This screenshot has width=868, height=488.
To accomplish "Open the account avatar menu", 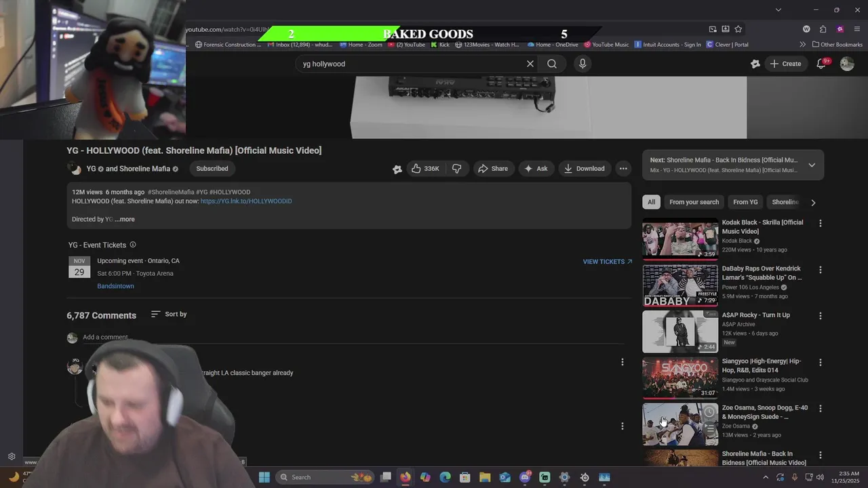I will pyautogui.click(x=847, y=64).
